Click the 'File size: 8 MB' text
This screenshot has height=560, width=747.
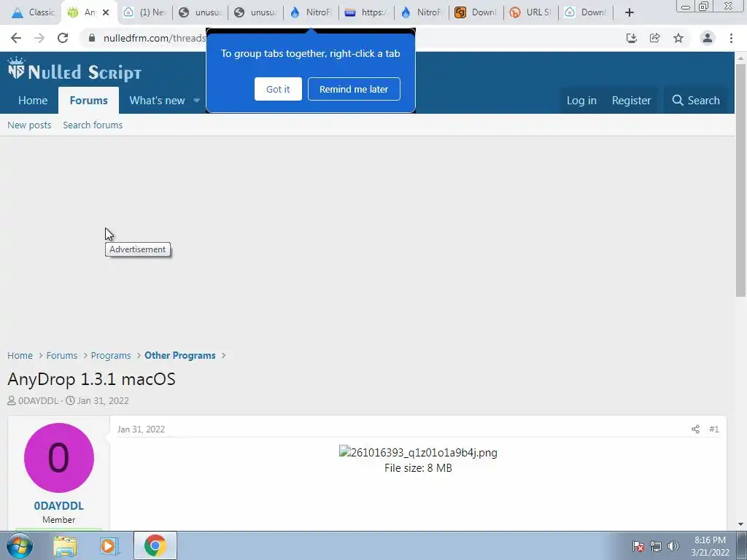(x=418, y=468)
